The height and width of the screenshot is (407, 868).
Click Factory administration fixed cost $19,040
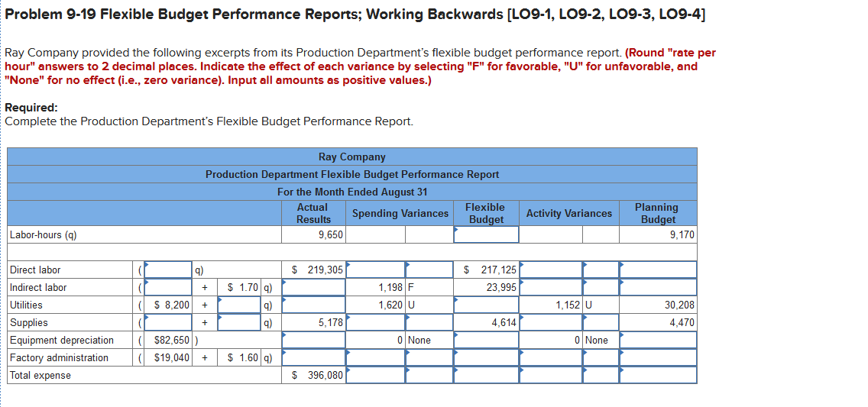[x=172, y=358]
